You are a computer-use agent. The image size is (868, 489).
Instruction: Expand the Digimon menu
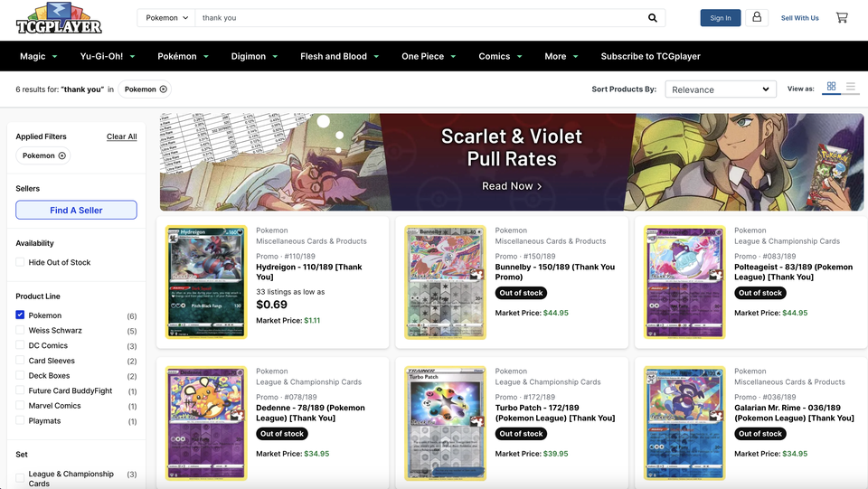(254, 56)
